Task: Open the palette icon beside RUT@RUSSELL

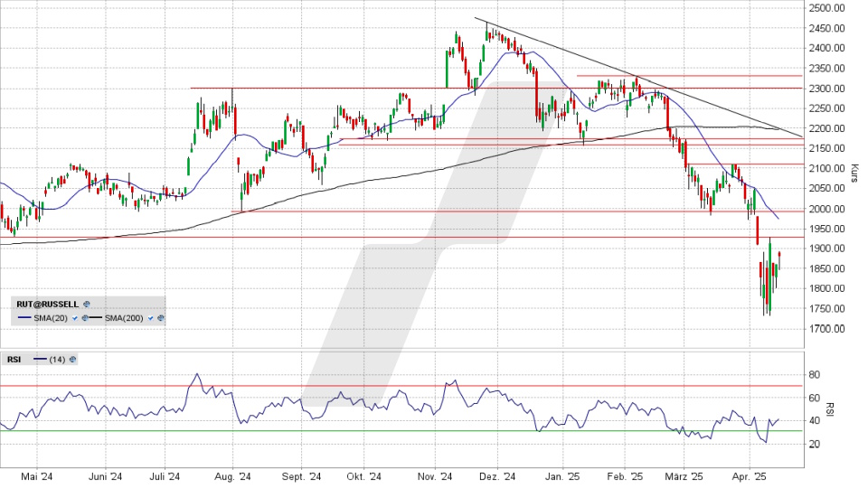Action: pos(86,305)
